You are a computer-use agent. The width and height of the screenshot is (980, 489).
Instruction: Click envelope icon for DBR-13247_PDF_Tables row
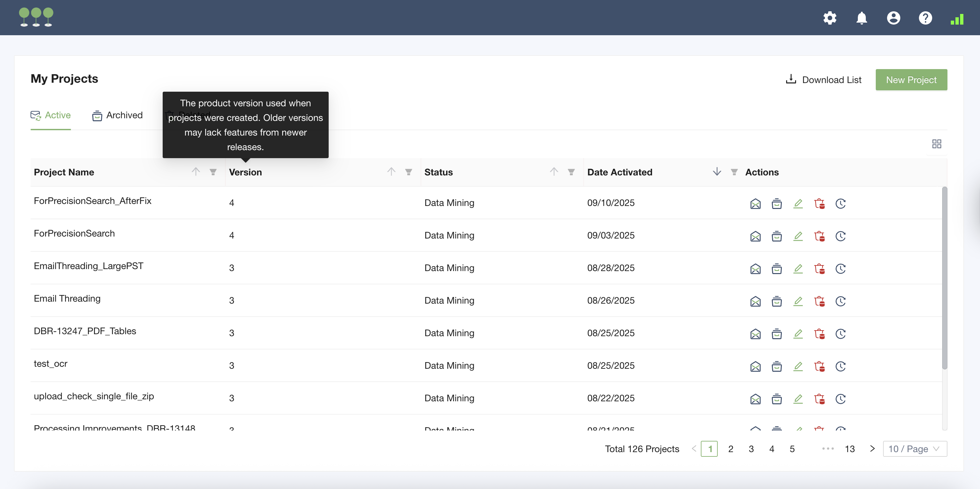pos(755,334)
